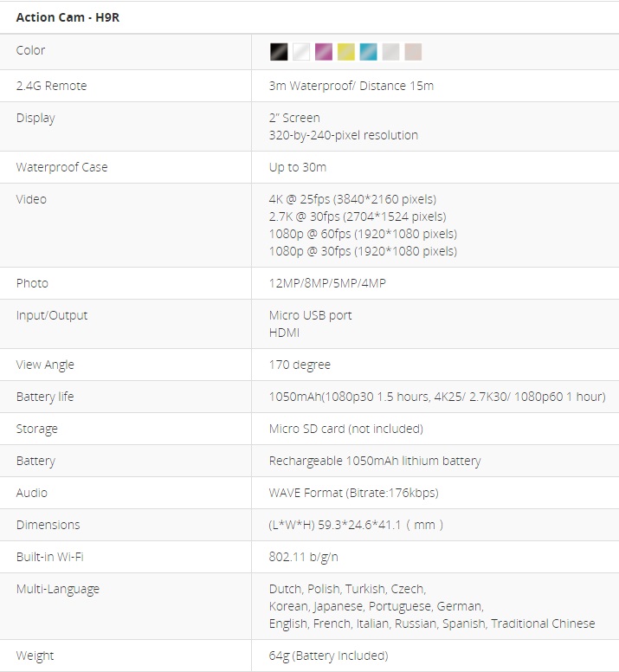Click the 1080p @ 60fps spec line
Image resolution: width=619 pixels, height=672 pixels.
363,234
